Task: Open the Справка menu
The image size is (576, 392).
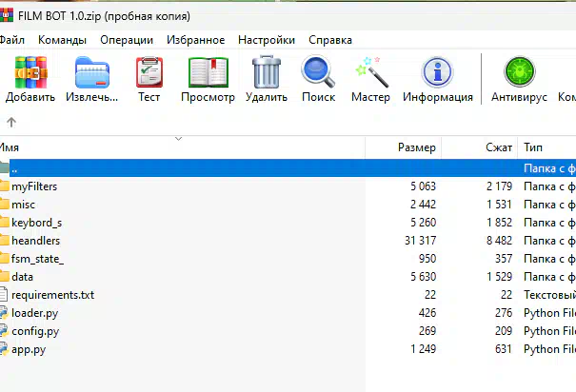Action: point(330,40)
